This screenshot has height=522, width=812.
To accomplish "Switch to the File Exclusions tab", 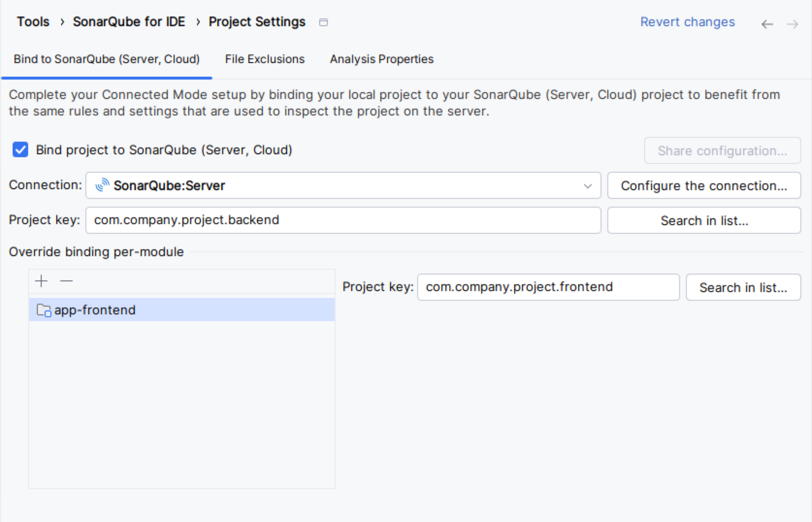I will [265, 59].
